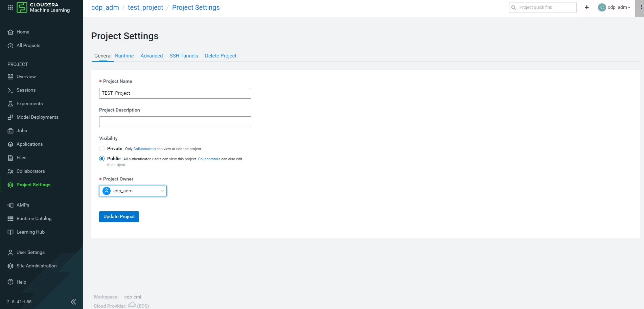
Task: Click the Help question mark icon
Action: (x=10, y=282)
